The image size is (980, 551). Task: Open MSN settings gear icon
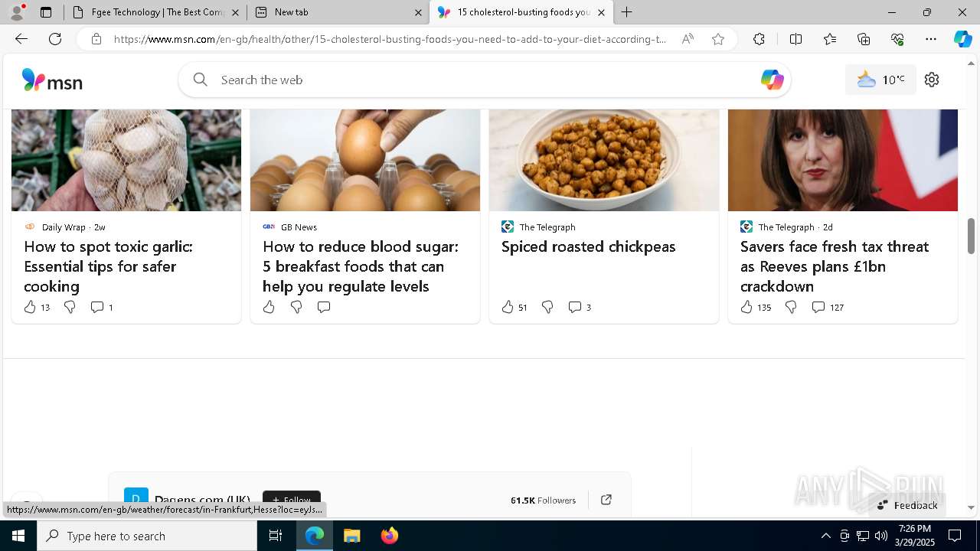(x=932, y=80)
